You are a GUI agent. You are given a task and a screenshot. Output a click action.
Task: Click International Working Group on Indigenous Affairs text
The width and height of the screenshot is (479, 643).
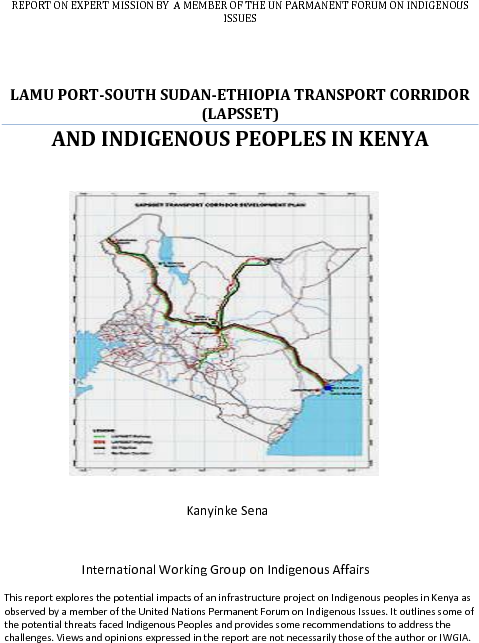(226, 570)
